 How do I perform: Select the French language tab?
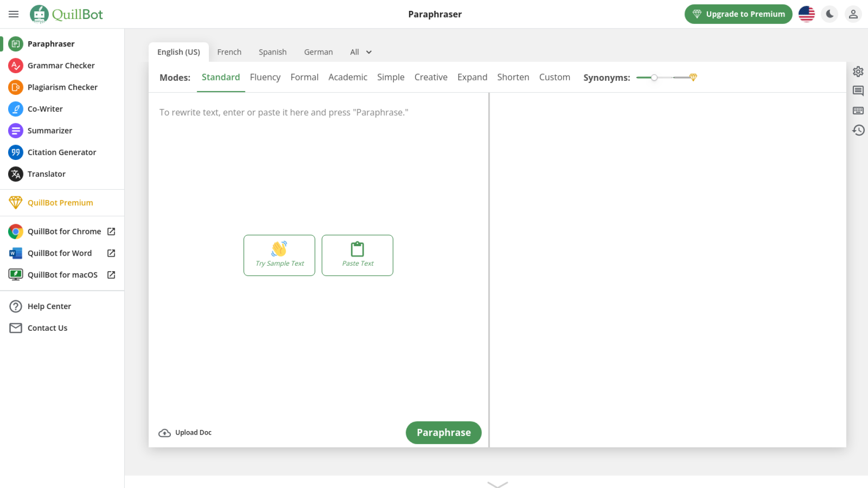coord(229,52)
